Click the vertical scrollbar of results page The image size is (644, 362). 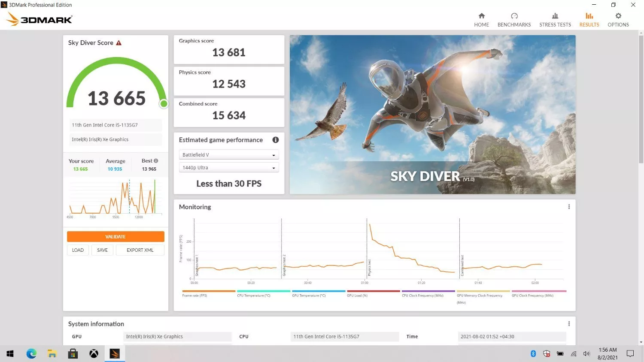641,99
